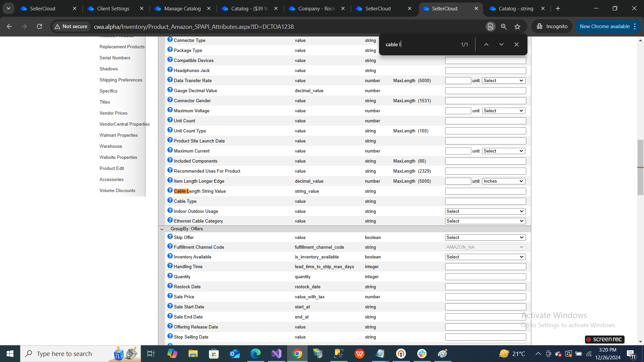Bookmark this page with star icon

[x=517, y=26]
